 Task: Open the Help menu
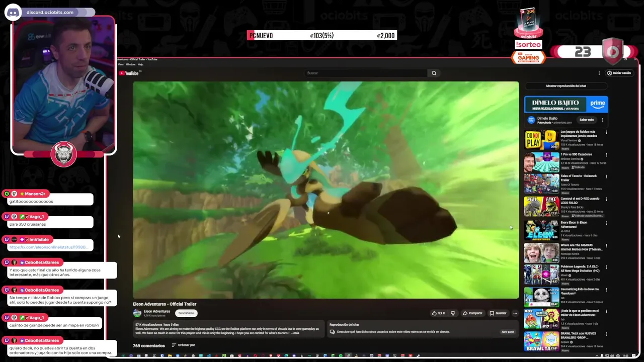(140, 64)
